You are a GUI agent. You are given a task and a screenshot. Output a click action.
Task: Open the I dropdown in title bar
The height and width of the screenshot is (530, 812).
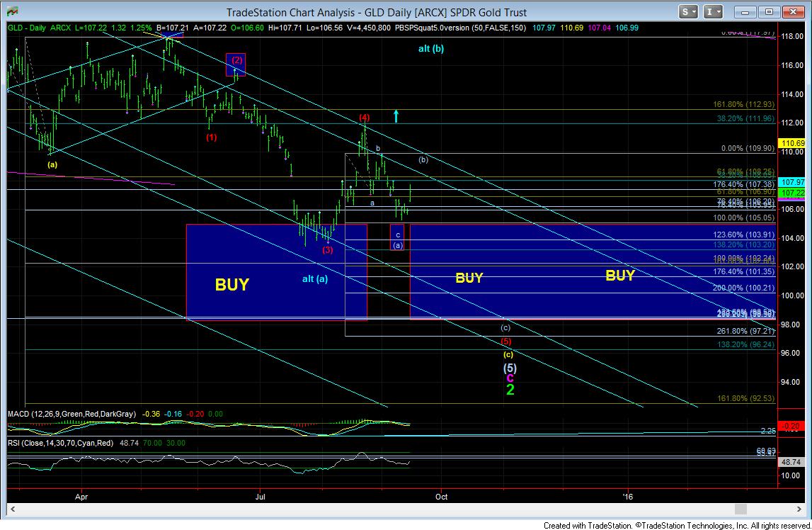pos(713,11)
